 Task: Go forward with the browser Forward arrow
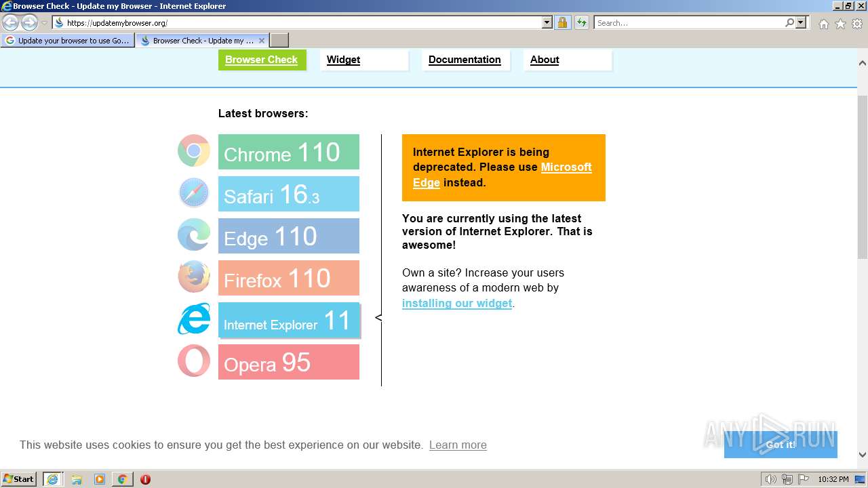click(29, 22)
